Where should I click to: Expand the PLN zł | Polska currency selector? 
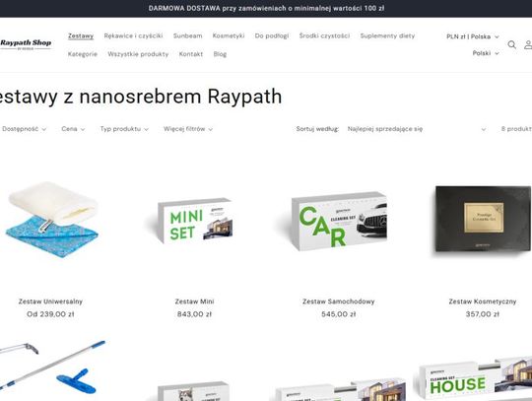point(473,36)
